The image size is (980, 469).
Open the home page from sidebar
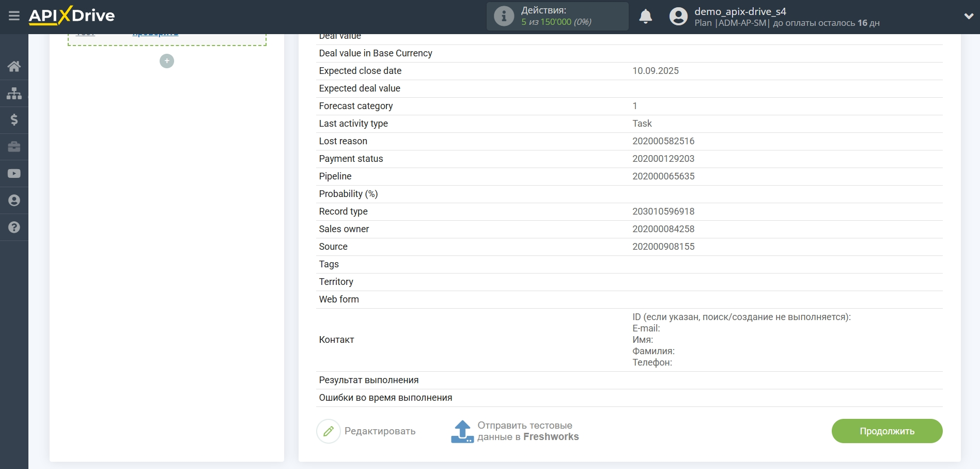point(14,66)
